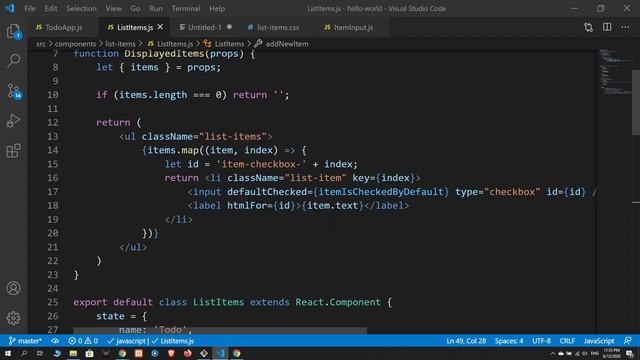Switch to the ItemInput.js tab

(x=353, y=27)
